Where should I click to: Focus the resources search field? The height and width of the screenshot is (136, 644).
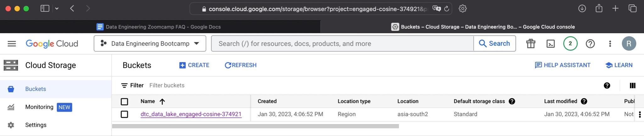point(342,43)
